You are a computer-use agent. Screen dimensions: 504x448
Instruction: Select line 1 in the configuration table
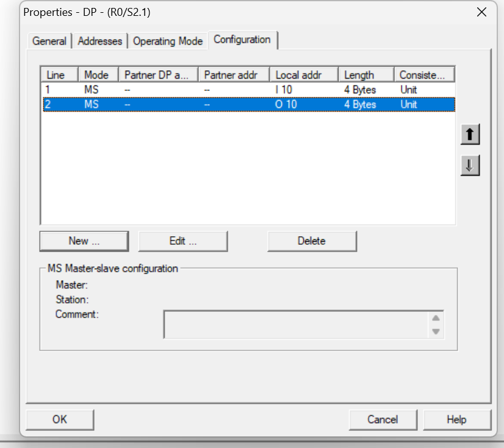[249, 89]
